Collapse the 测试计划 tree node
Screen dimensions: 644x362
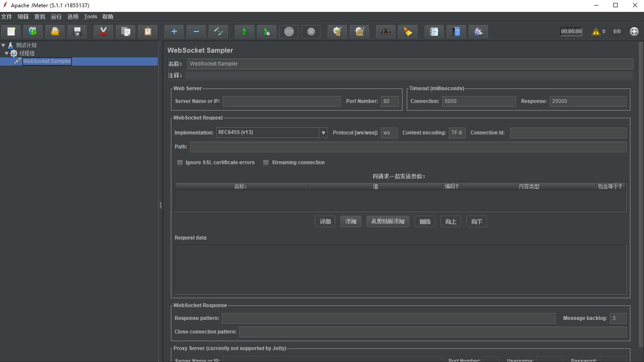tap(3, 45)
